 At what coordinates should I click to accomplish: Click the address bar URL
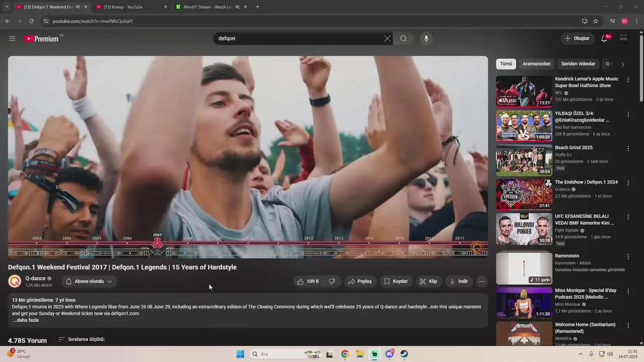click(x=93, y=21)
